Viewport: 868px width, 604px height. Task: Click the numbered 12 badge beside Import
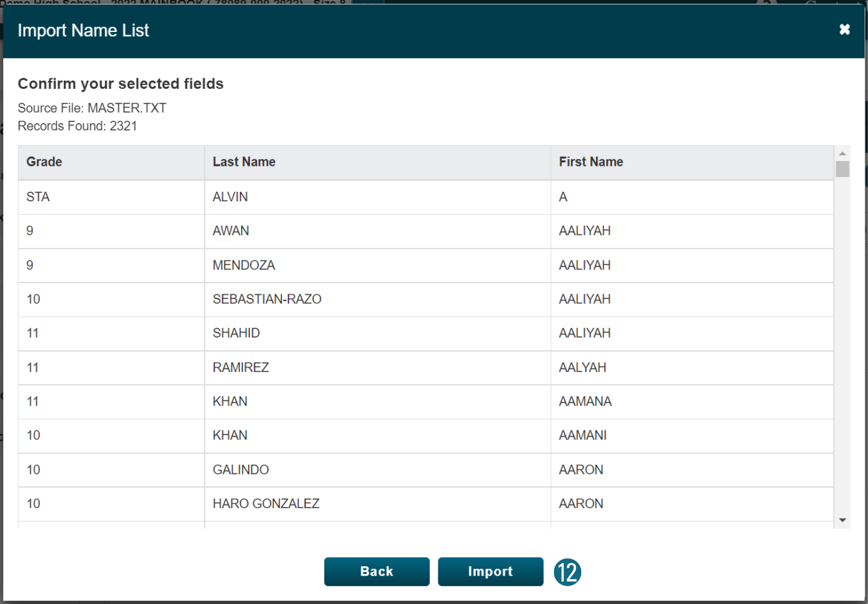click(567, 572)
